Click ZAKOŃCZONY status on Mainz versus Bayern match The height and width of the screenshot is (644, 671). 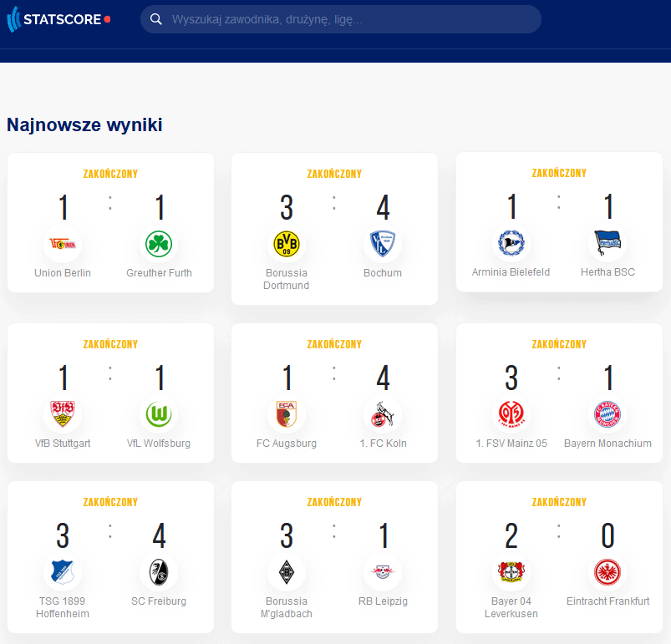[559, 344]
